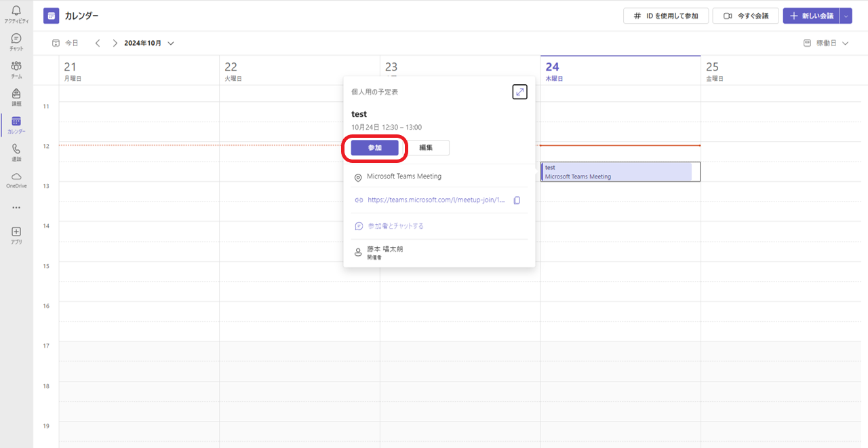Click 参加者とチャットする link
Image resolution: width=868 pixels, height=448 pixels.
(x=395, y=226)
